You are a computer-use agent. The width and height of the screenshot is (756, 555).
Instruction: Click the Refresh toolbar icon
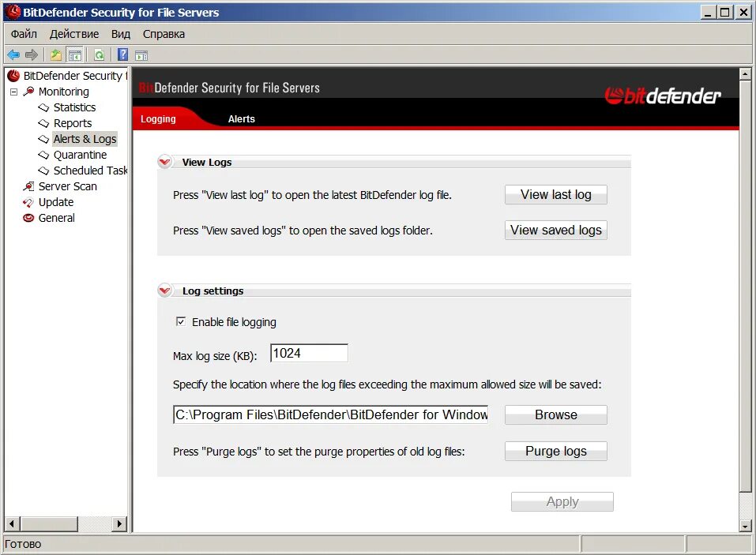tap(99, 55)
